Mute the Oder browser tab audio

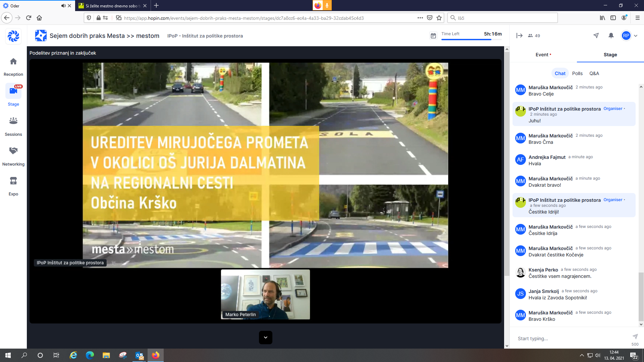63,6
